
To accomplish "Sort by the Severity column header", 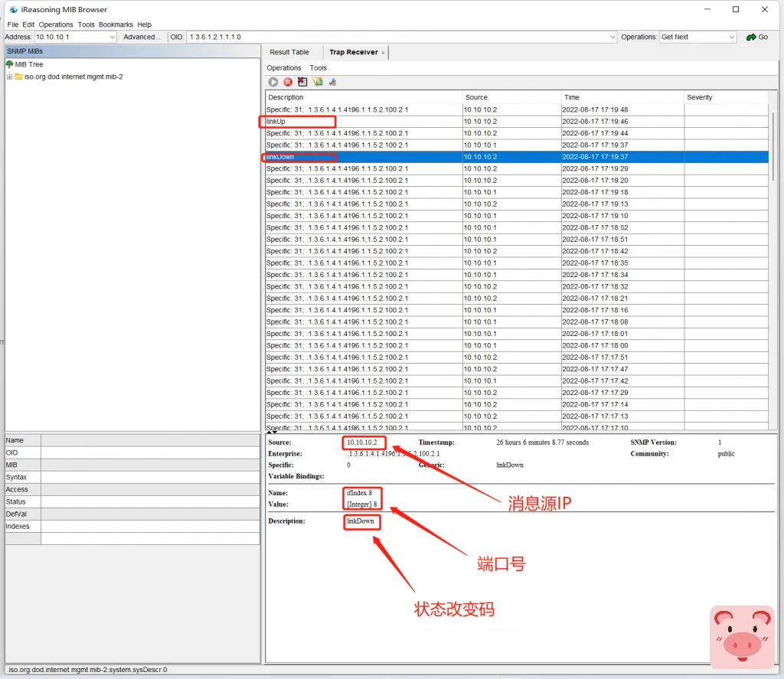I will (726, 97).
